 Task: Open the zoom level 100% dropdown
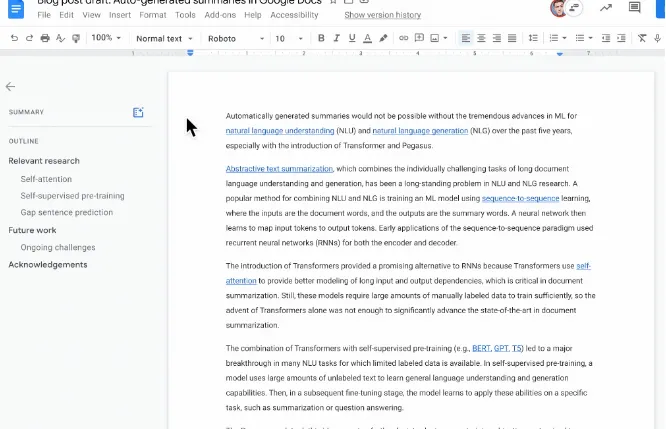(105, 38)
